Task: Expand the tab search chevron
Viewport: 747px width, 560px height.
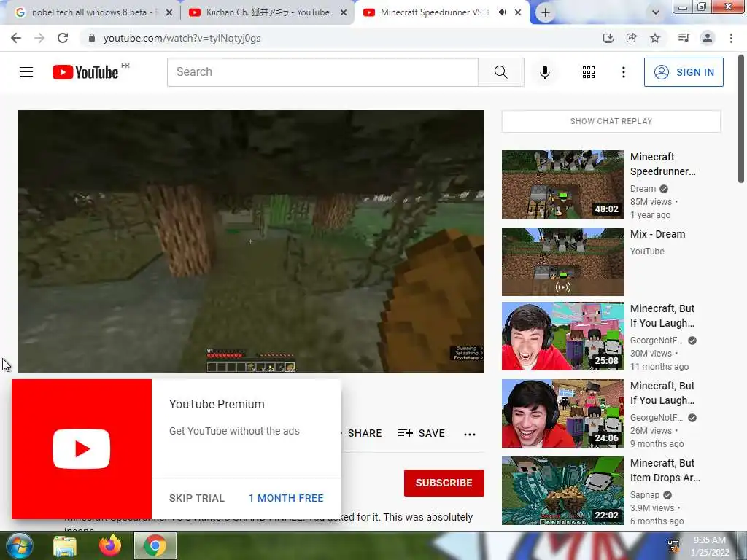Action: [656, 12]
